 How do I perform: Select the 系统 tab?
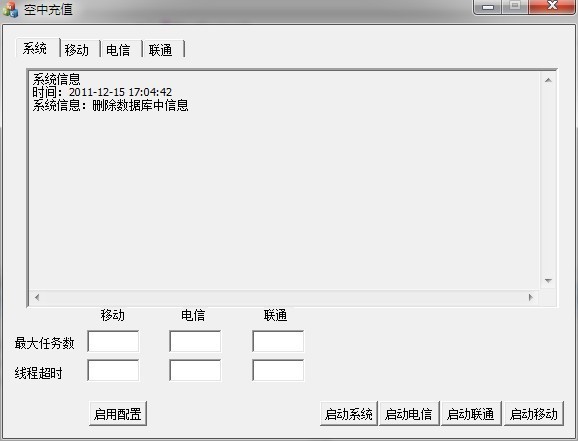tap(37, 48)
